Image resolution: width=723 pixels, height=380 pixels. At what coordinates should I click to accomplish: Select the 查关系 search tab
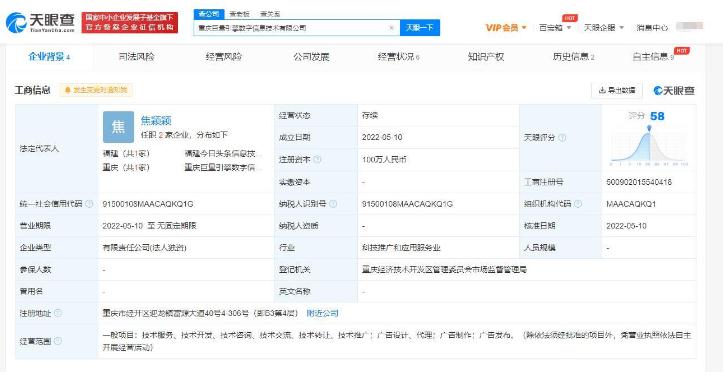tap(270, 14)
